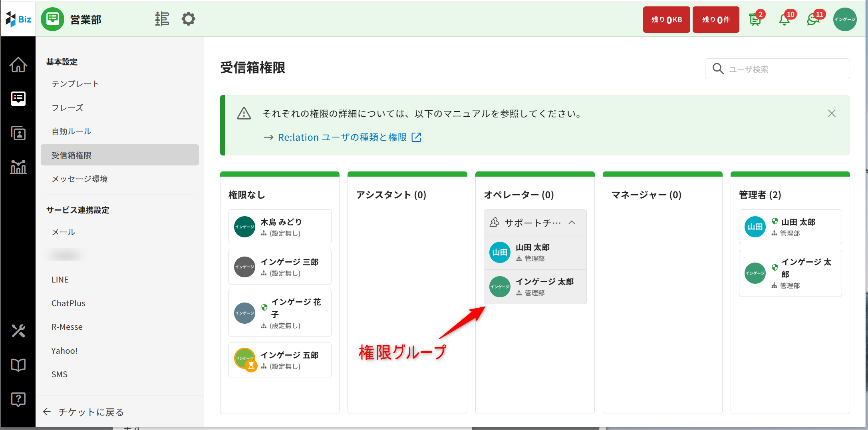The width and height of the screenshot is (868, 430).
Task: Open LINE service integration settings
Action: click(60, 280)
